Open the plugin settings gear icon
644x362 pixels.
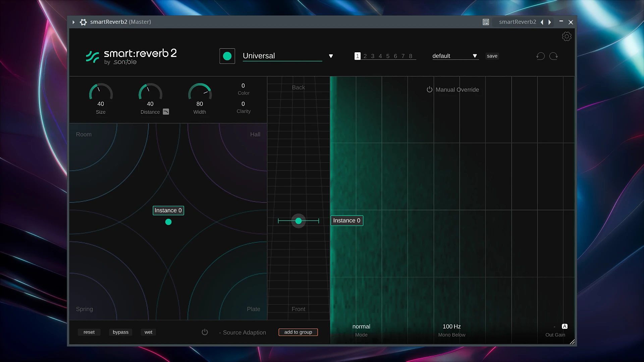coord(567,37)
